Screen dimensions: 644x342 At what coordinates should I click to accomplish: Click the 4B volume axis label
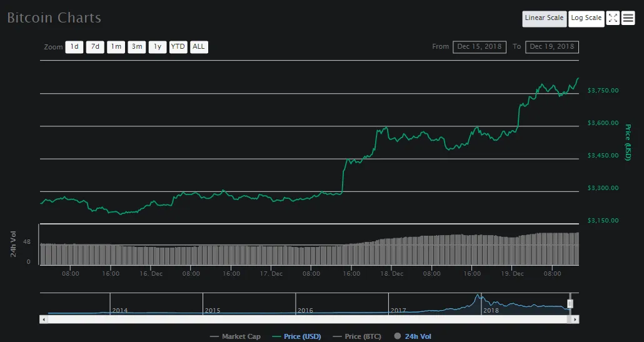click(27, 242)
